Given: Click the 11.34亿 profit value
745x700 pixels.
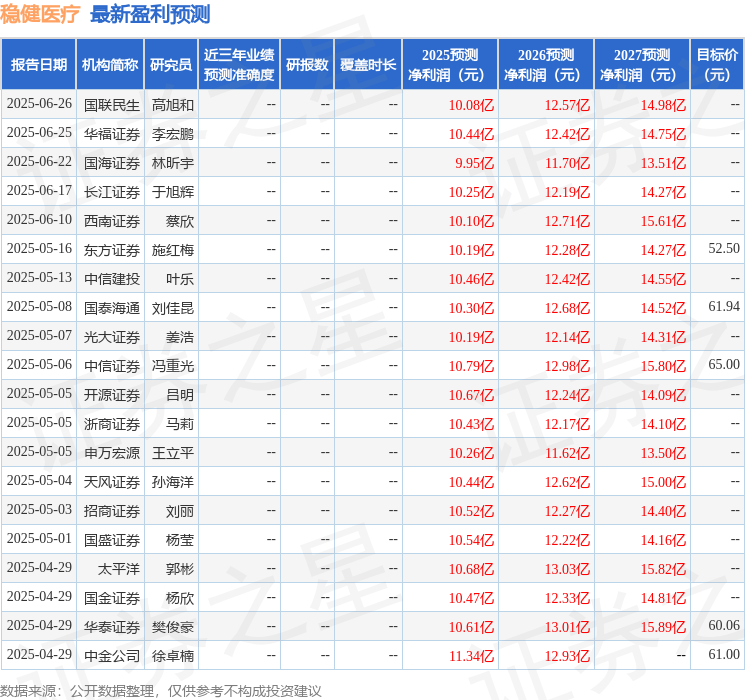Looking at the screenshot, I should coord(471,656).
